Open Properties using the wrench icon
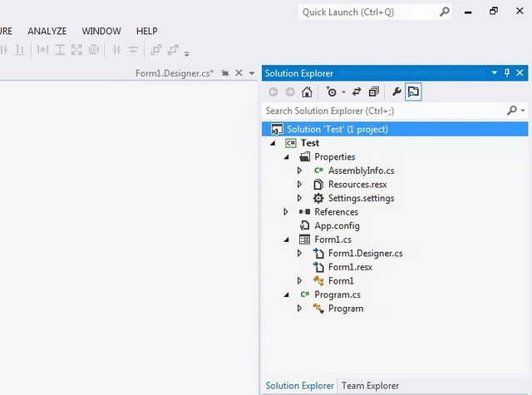The width and height of the screenshot is (532, 395). pos(397,92)
